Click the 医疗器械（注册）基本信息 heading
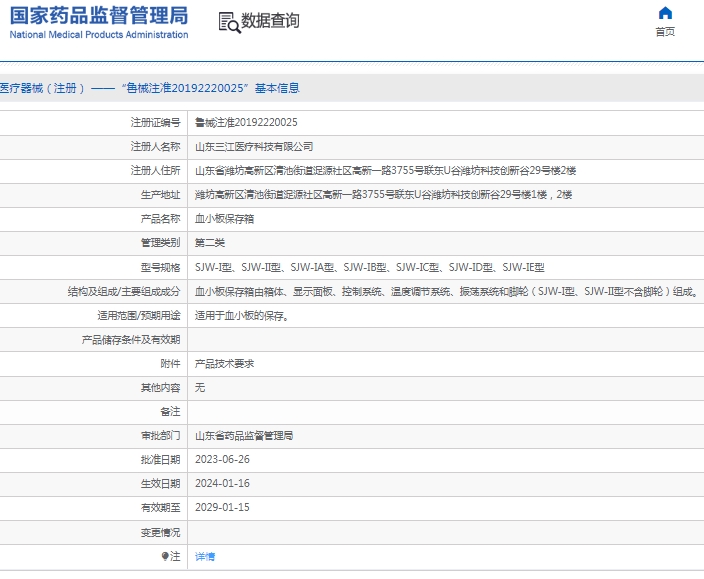This screenshot has width=704, height=579. pyautogui.click(x=150, y=88)
